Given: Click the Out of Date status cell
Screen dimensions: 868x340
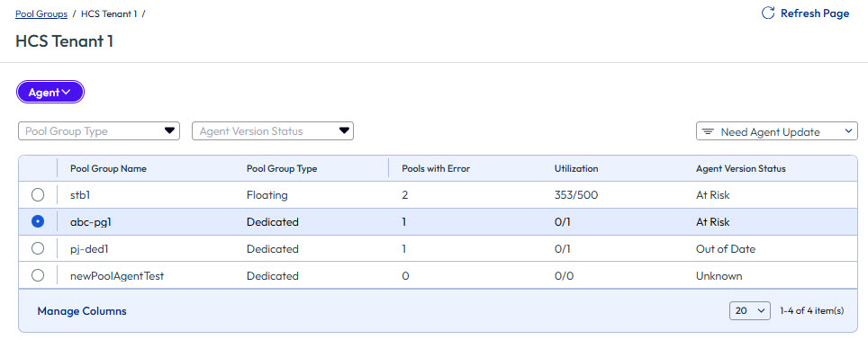Looking at the screenshot, I should pos(726,249).
